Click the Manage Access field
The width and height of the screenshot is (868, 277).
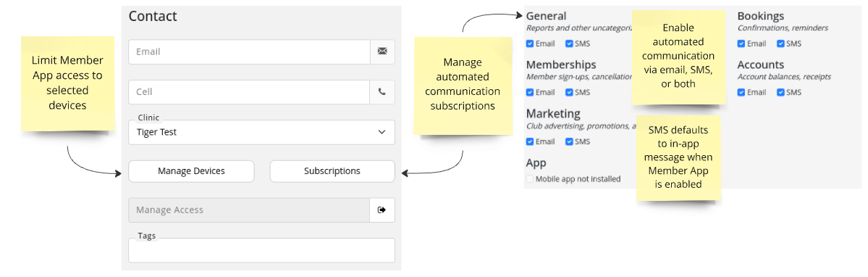[249, 210]
